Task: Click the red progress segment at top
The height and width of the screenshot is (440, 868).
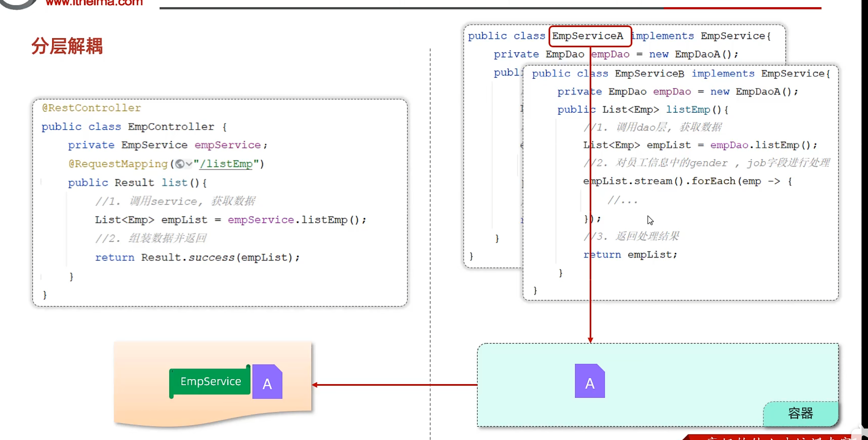Action: point(742,8)
